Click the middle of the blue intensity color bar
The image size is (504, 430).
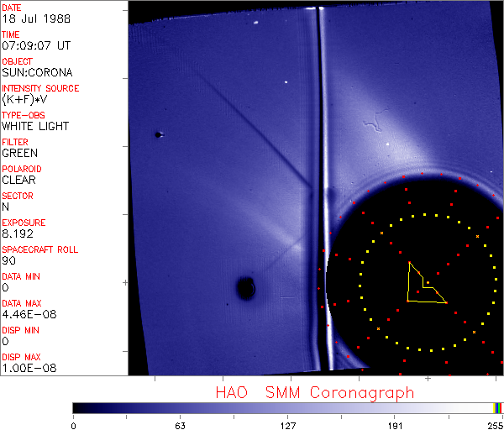click(286, 407)
